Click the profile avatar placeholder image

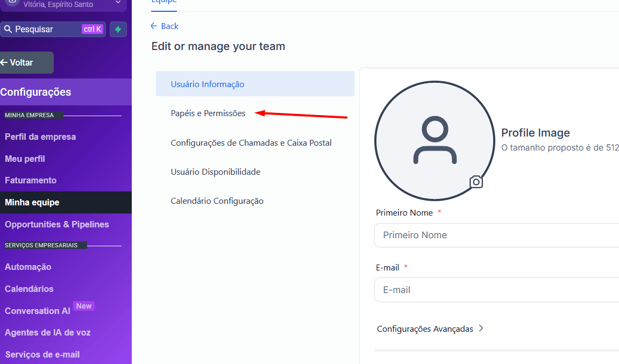click(x=435, y=141)
